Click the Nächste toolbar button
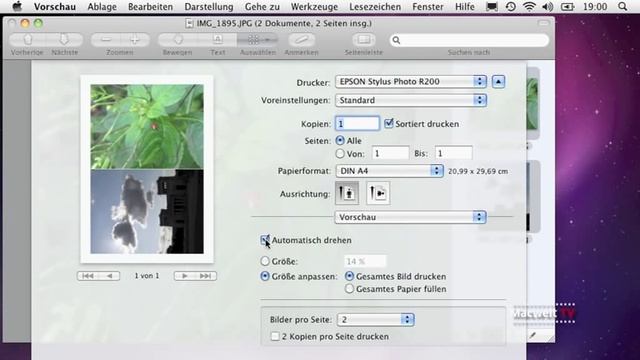 pyautogui.click(x=64, y=40)
